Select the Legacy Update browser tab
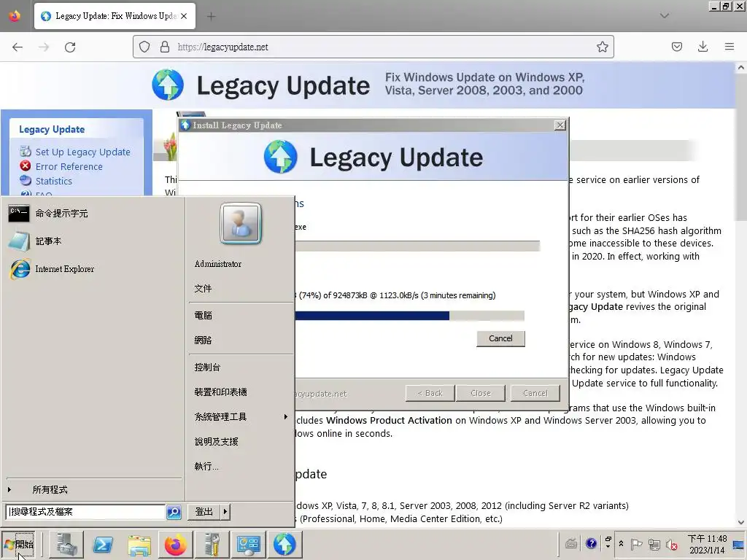 [115, 16]
